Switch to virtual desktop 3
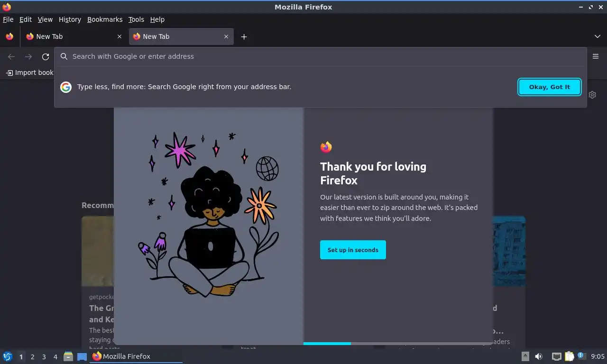 point(44,357)
